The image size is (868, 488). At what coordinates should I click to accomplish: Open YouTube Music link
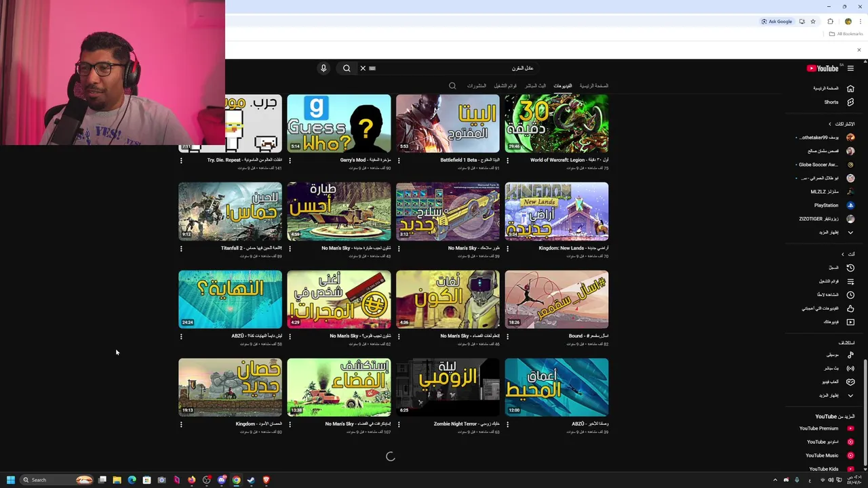(x=830, y=455)
